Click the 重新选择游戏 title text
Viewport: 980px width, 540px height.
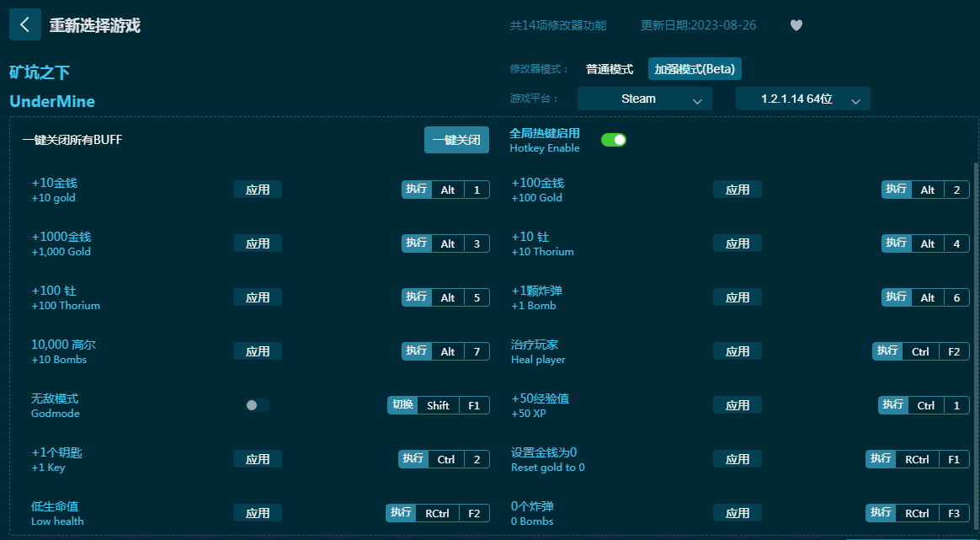pos(95,25)
